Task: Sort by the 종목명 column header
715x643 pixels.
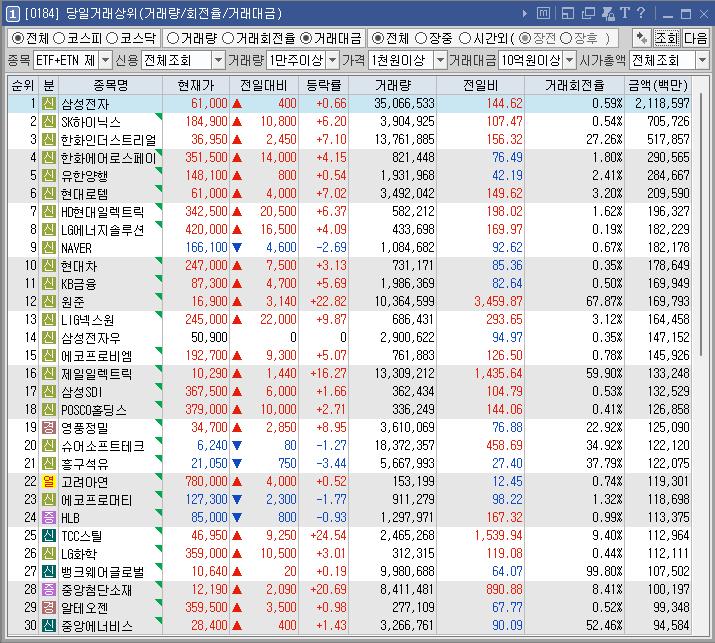Action: pos(110,85)
